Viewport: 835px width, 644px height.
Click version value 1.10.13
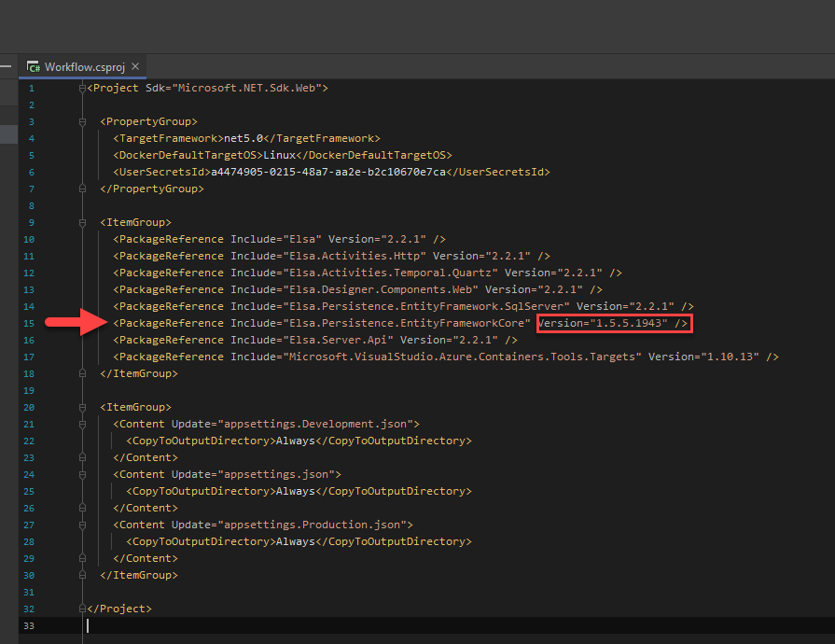coord(730,357)
